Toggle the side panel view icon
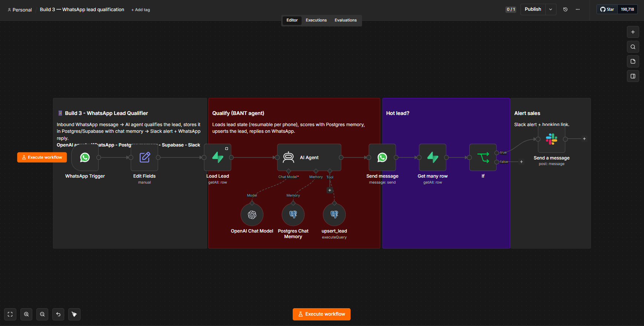The width and height of the screenshot is (644, 326). [633, 76]
